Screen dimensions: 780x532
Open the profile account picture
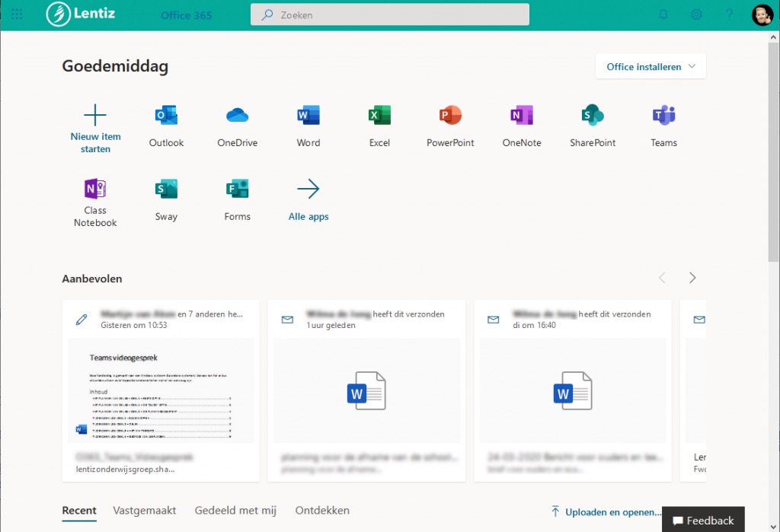pyautogui.click(x=762, y=15)
